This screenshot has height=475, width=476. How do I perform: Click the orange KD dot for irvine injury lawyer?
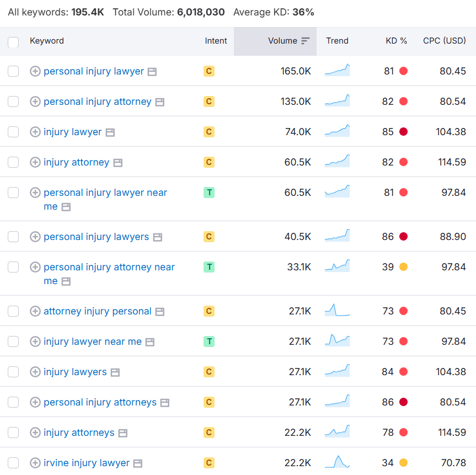(403, 463)
